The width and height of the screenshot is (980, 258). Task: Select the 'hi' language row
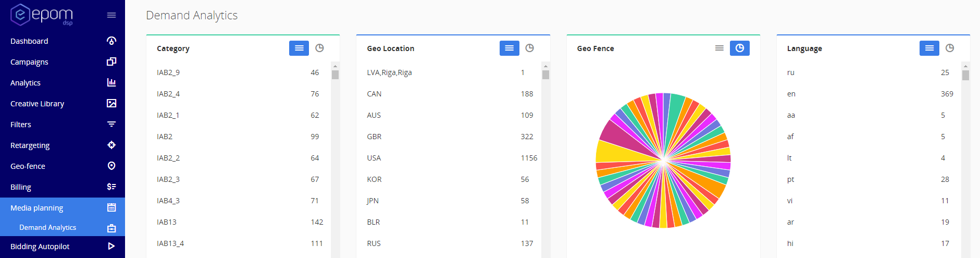tap(869, 243)
